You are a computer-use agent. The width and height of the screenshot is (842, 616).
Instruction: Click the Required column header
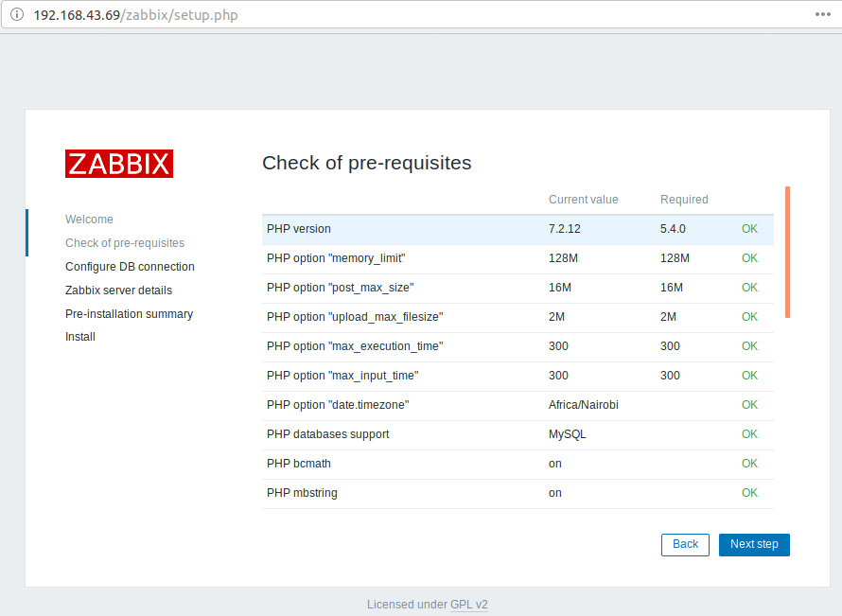pyautogui.click(x=684, y=200)
